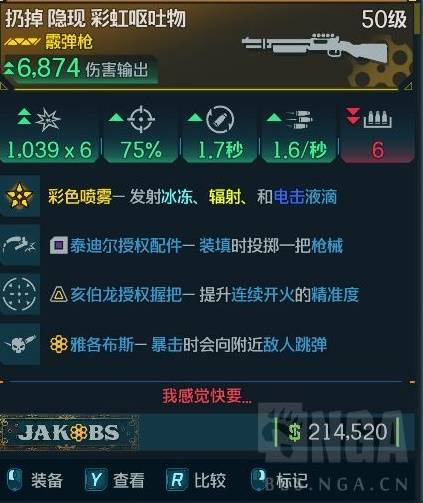Click the shotgun weapon image

click(x=315, y=48)
